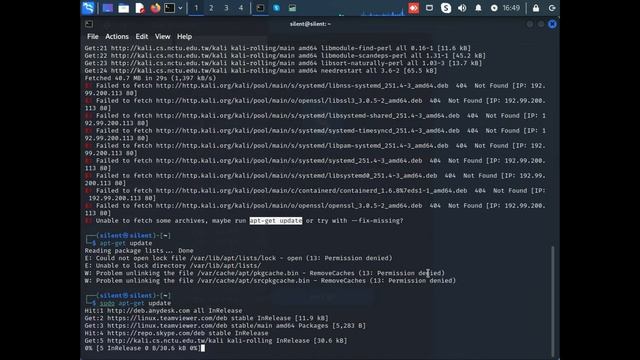Viewport: 640px width, 360px height.
Task: Click 'Reading package lists... Done' line
Action: 139,251
